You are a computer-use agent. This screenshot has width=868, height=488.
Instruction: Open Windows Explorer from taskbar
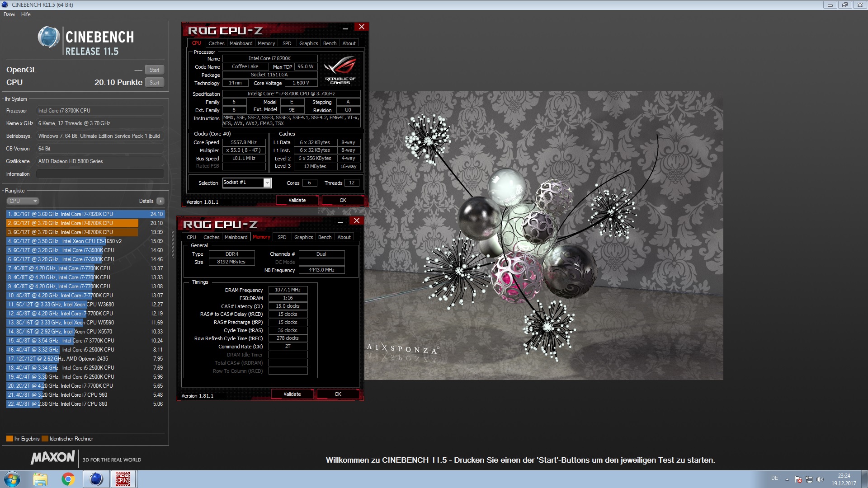pyautogui.click(x=40, y=479)
